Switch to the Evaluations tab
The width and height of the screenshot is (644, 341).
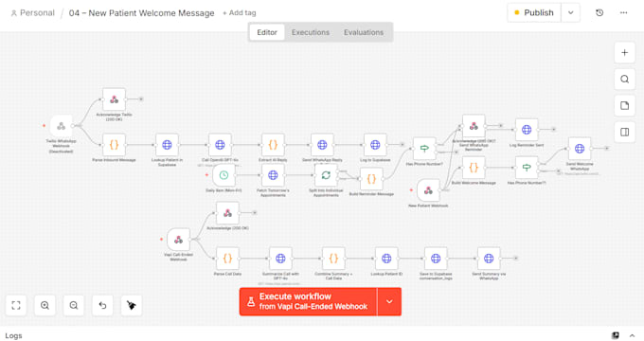(364, 32)
